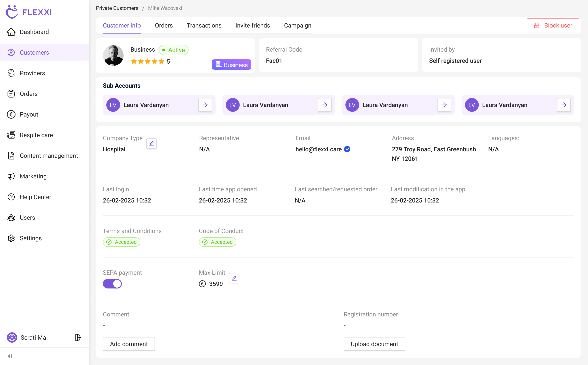Image resolution: width=588 pixels, height=365 pixels.
Task: Click the customer profile photo
Action: point(113,55)
